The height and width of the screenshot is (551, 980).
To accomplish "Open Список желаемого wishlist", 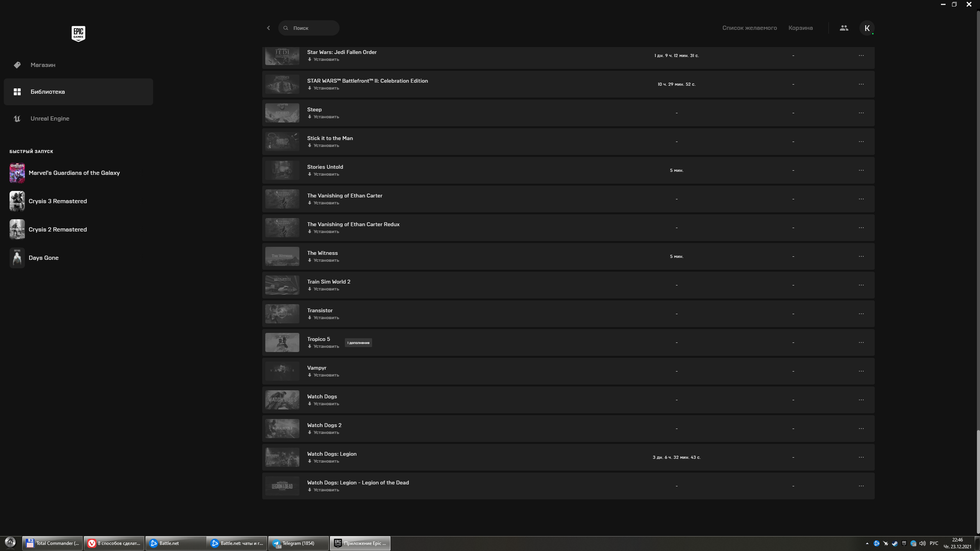I will click(750, 28).
